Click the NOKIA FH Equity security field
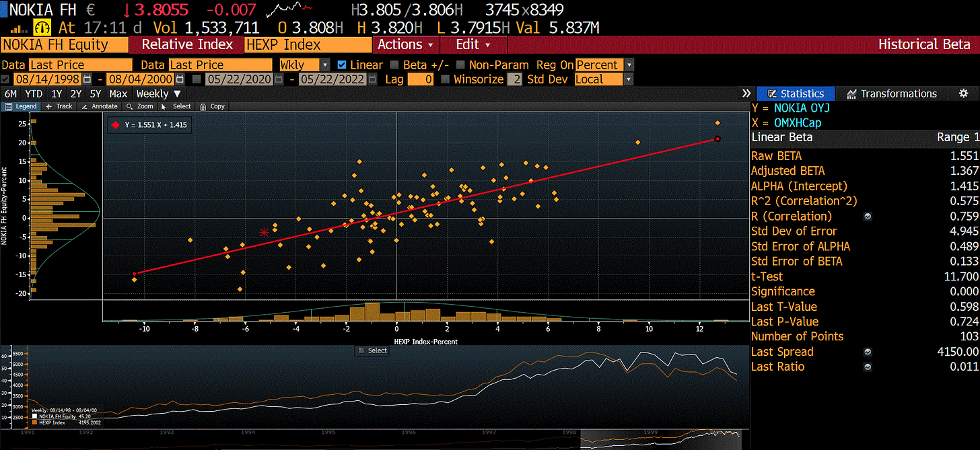The image size is (980, 450). click(x=65, y=45)
